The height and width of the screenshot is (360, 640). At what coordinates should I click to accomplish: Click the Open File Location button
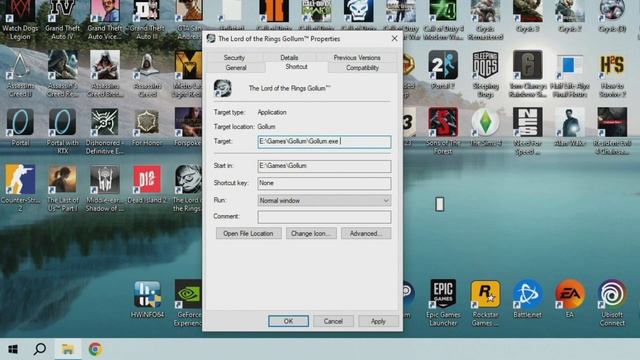coord(248,233)
